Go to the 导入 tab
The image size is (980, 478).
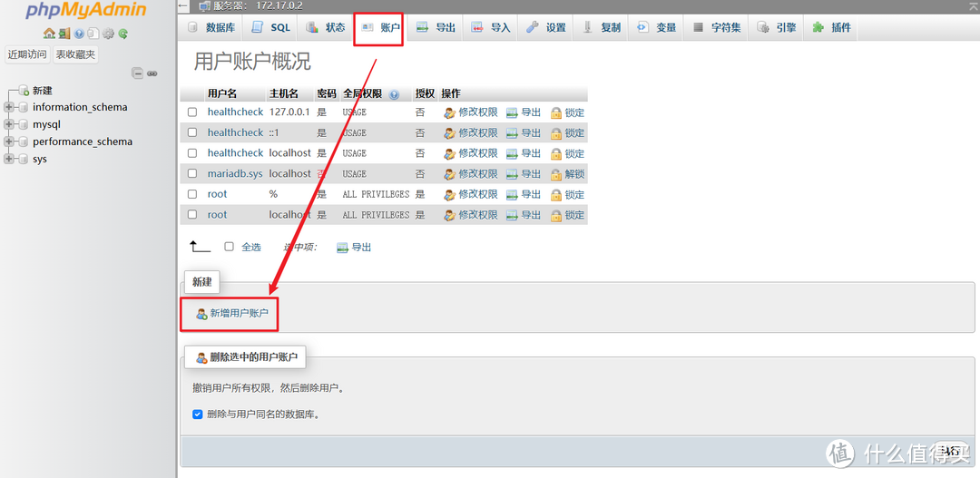pos(491,27)
